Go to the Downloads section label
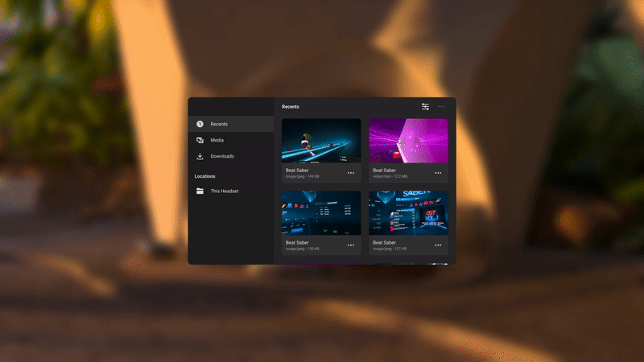This screenshot has width=644, height=362. pyautogui.click(x=222, y=156)
